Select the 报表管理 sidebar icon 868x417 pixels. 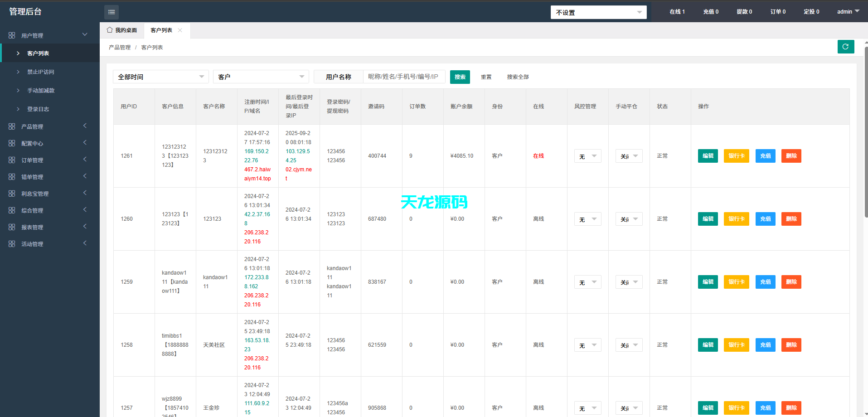point(12,227)
